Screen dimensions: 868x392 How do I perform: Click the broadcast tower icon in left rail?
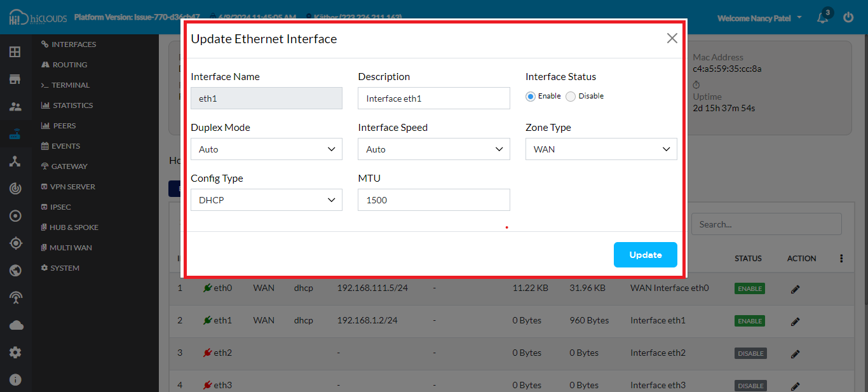click(15, 298)
